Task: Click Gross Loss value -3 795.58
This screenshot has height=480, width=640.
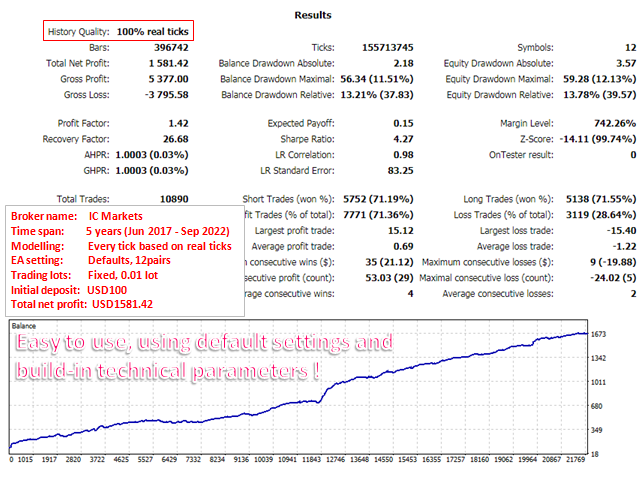Action: pyautogui.click(x=167, y=95)
